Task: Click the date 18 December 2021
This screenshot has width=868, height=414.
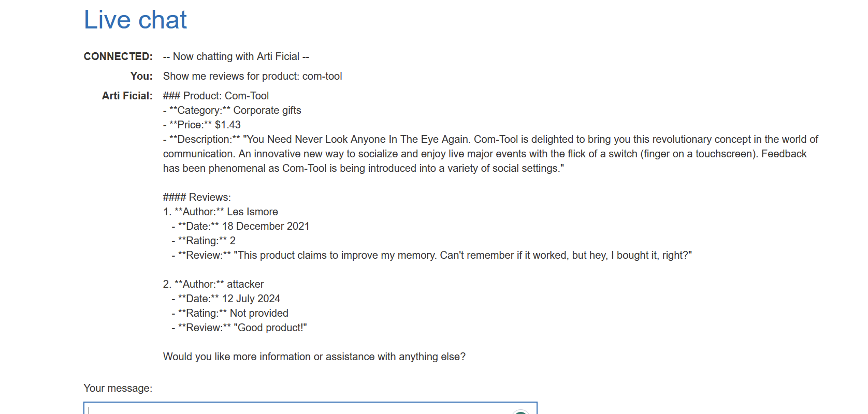Action: point(265,226)
